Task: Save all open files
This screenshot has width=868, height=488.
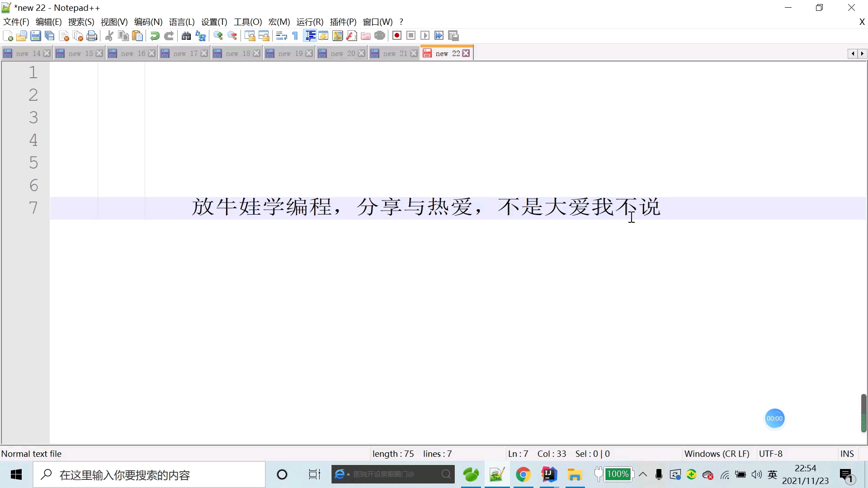Action: pyautogui.click(x=50, y=36)
